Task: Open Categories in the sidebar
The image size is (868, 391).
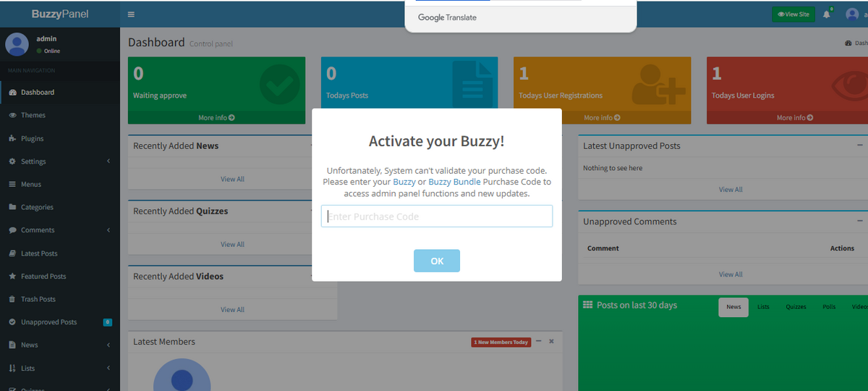Action: [60, 207]
